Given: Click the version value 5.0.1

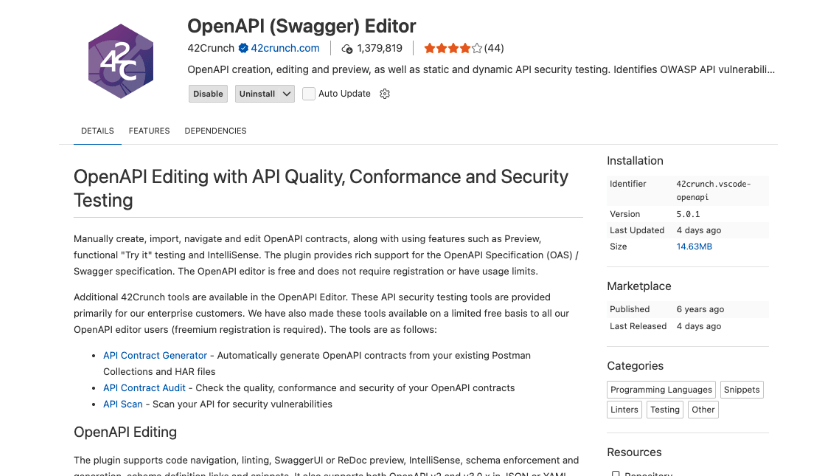Looking at the screenshot, I should (x=688, y=214).
